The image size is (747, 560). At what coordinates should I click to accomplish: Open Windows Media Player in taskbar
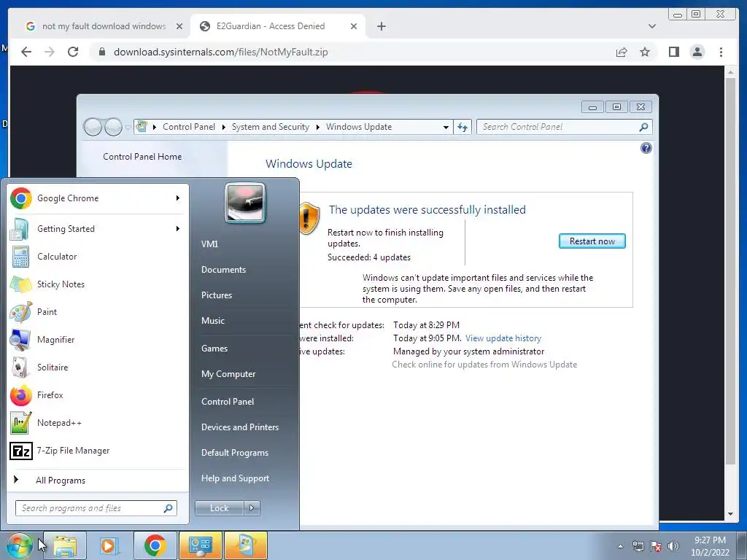109,545
